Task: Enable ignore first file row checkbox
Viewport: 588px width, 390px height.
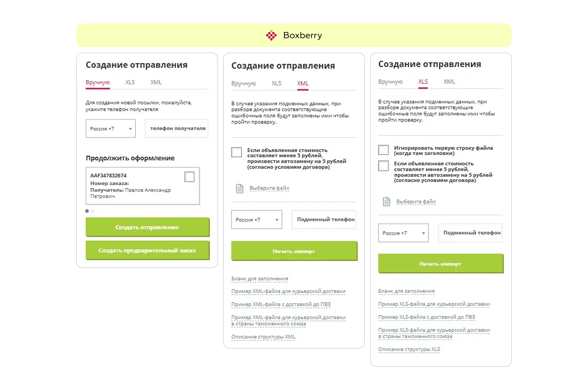Action: tap(383, 150)
